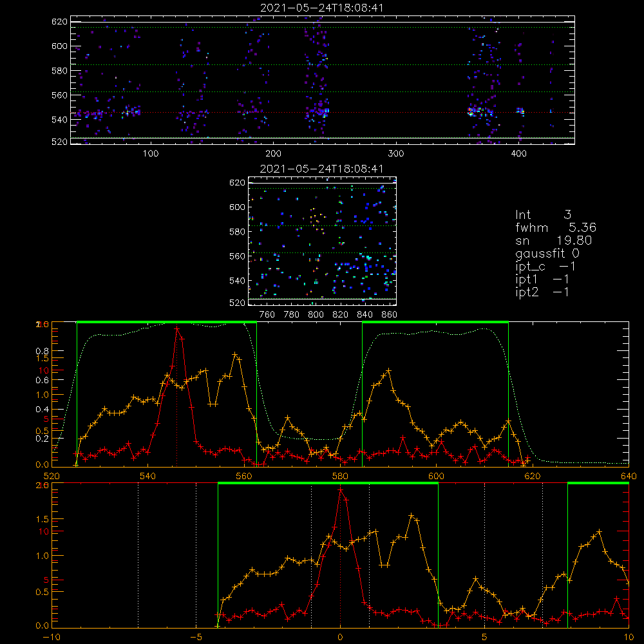Click x-axis label 800 on middle plot

(x=316, y=315)
